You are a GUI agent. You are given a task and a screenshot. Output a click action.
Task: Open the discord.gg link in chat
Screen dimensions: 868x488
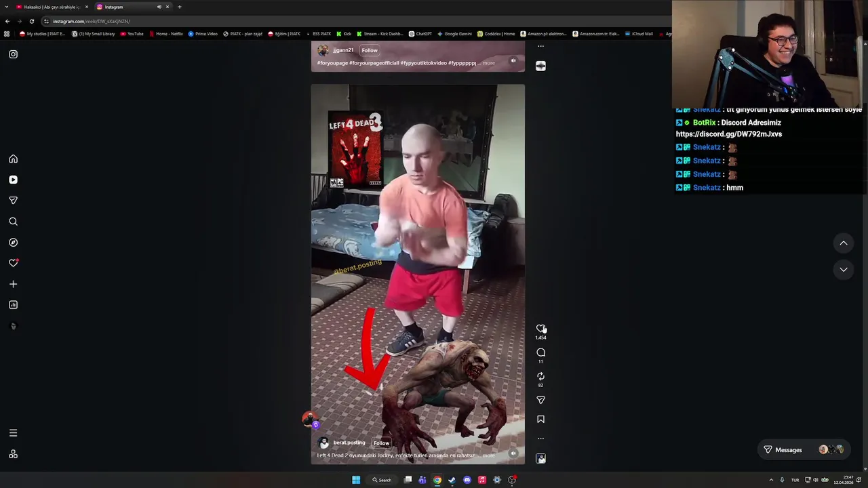[x=729, y=134]
